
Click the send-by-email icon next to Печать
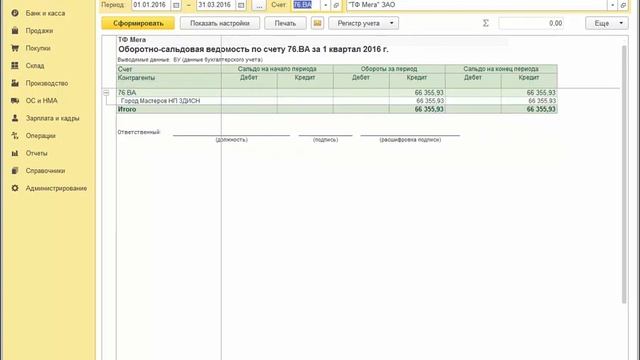[x=317, y=23]
